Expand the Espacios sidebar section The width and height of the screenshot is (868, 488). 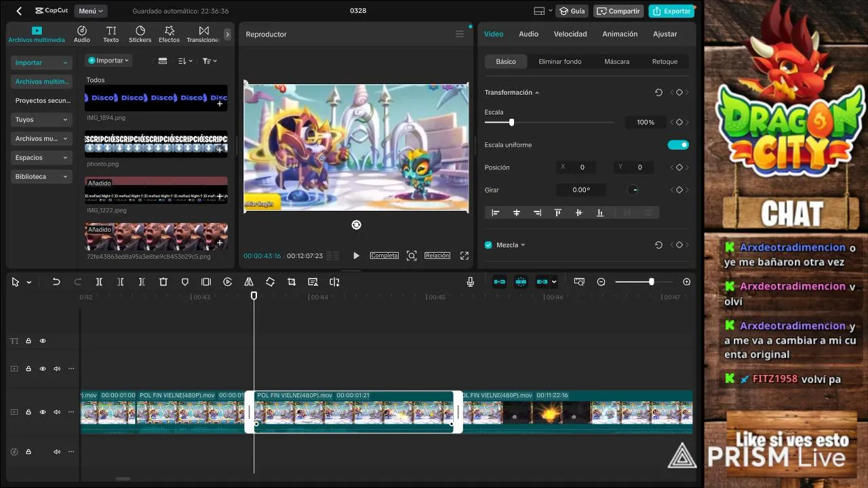(42, 157)
